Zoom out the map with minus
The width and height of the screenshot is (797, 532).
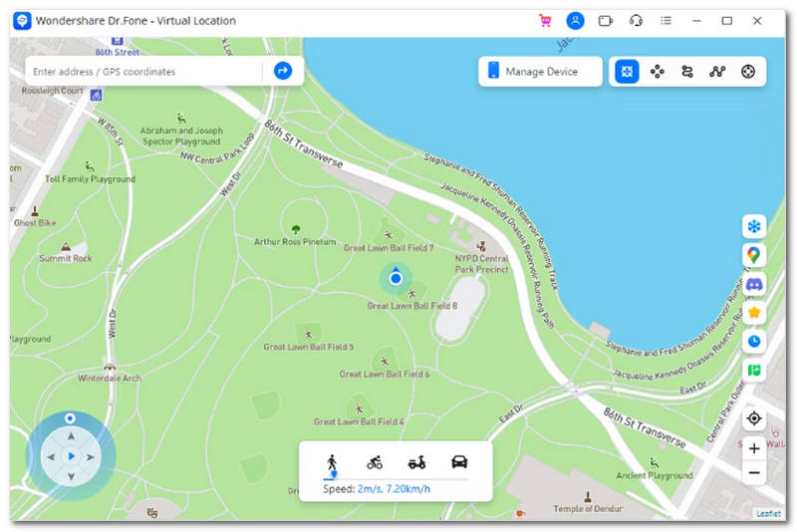click(x=754, y=473)
